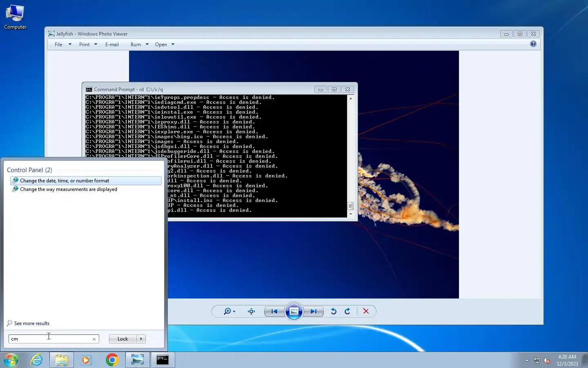Click the Photo Viewer help icon
This screenshot has height=368, width=588.
[533, 44]
